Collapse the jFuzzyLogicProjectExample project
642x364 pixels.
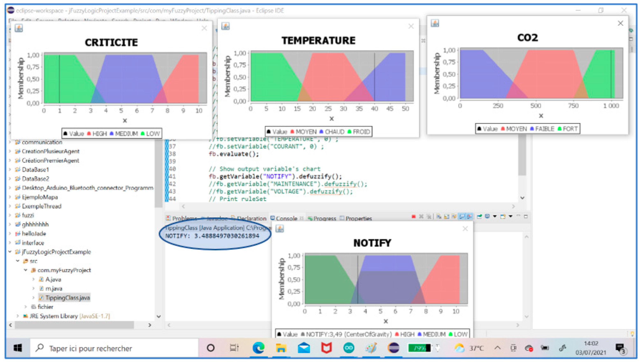point(10,252)
